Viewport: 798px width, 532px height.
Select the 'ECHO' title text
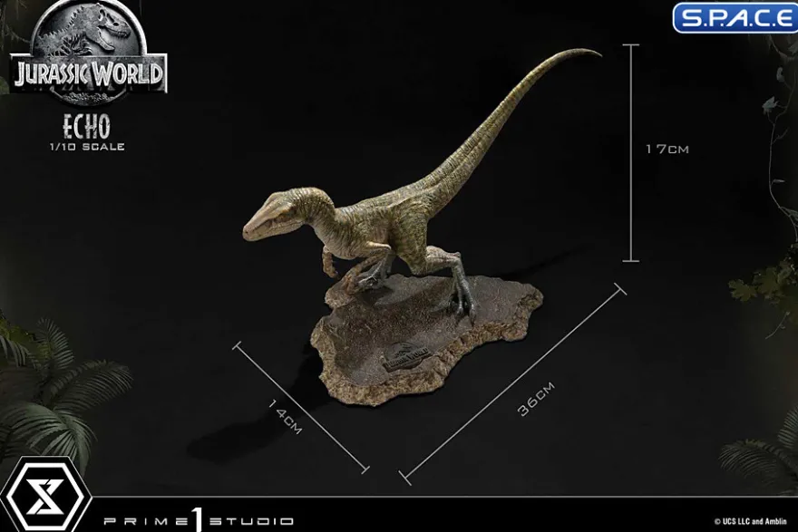(86, 127)
